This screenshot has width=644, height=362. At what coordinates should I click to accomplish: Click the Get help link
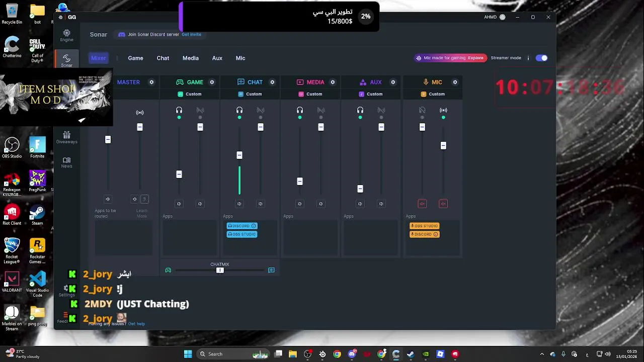136,324
